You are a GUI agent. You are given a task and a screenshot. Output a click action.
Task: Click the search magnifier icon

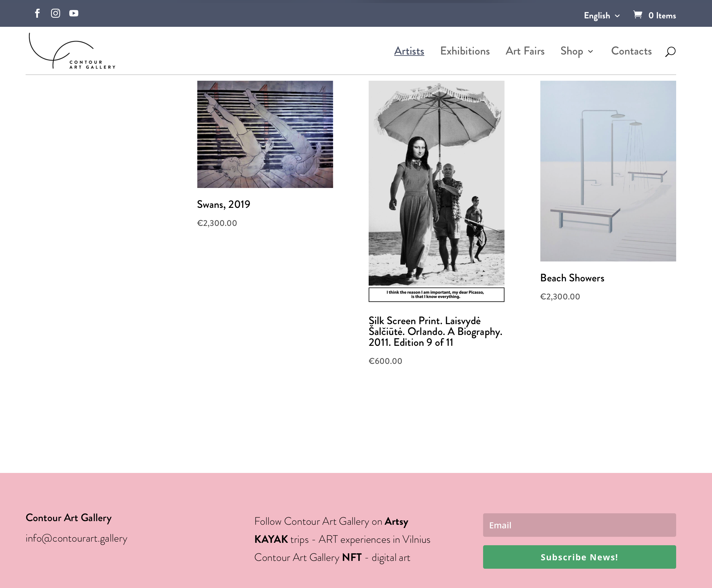point(670,52)
